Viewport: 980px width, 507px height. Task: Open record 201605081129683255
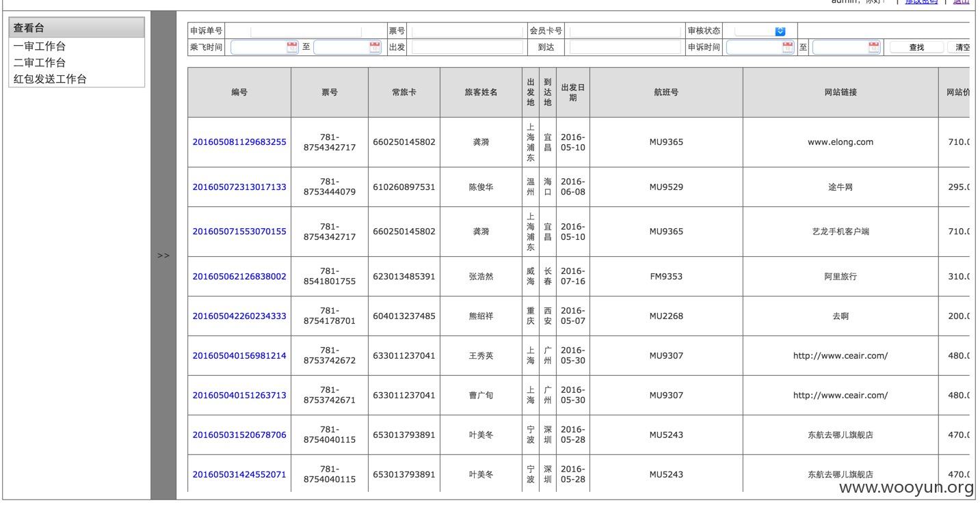point(239,142)
